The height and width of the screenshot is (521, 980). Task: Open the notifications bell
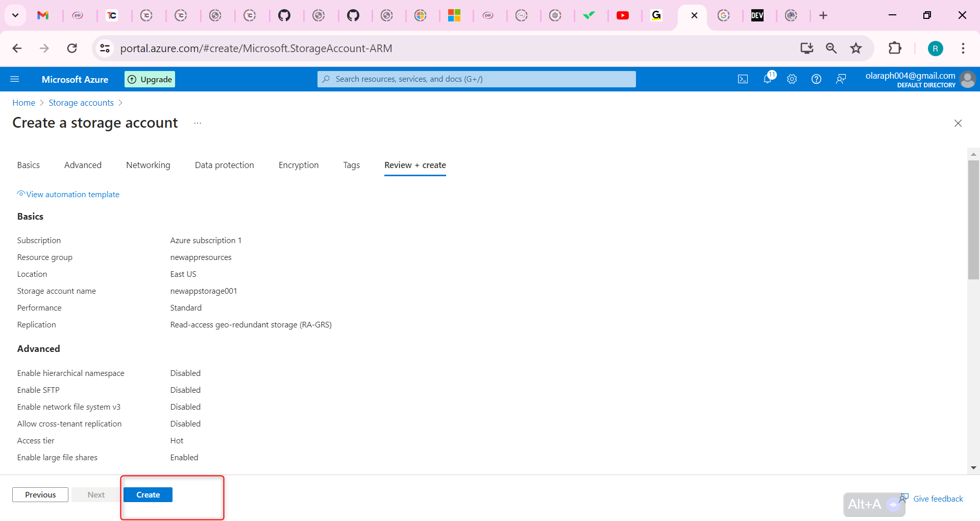point(767,79)
